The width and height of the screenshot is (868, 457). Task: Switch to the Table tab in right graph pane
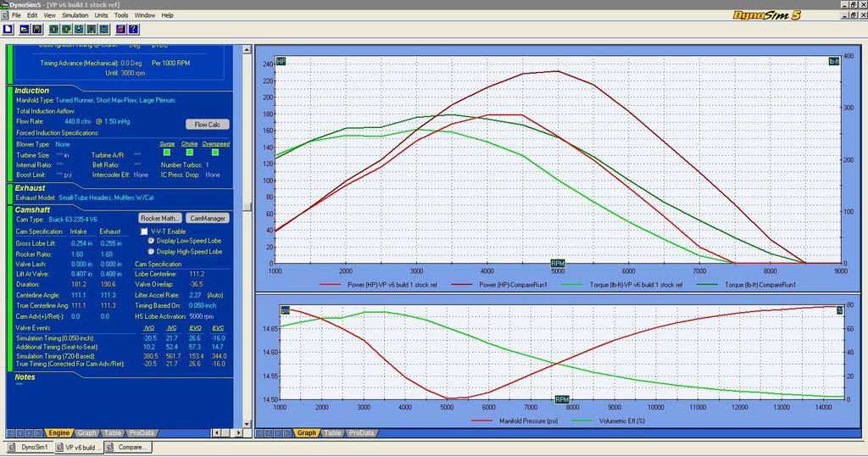332,432
